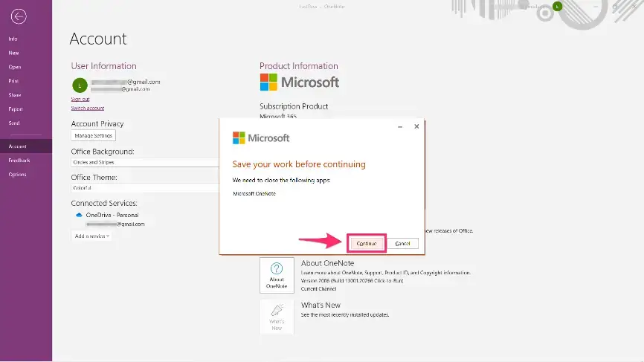This screenshot has height=362, width=644.
Task: Choose Print from the sidebar
Action: pos(13,81)
